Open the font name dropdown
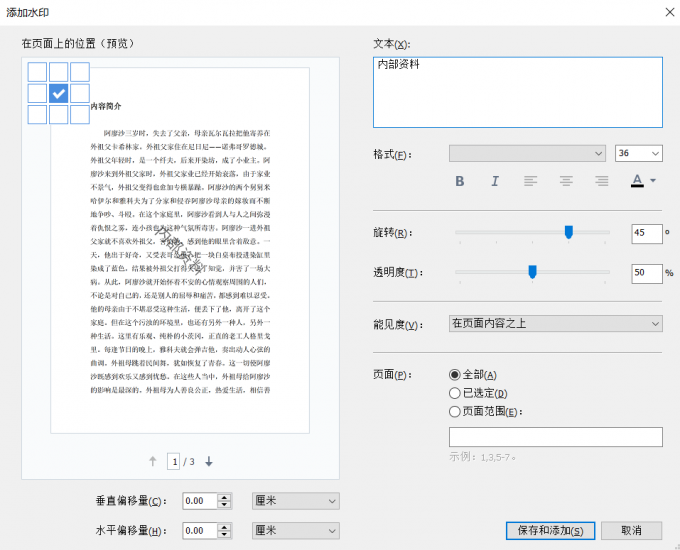 (527, 153)
